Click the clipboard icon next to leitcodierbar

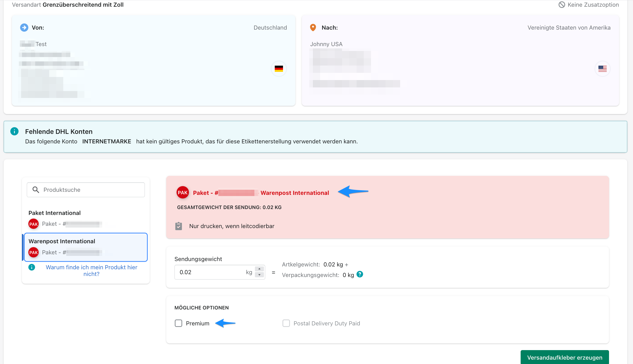[178, 226]
